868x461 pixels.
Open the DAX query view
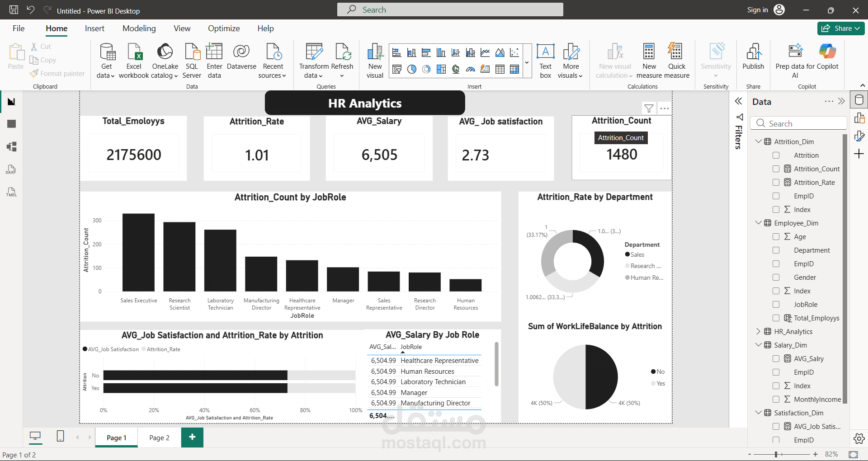pyautogui.click(x=11, y=169)
